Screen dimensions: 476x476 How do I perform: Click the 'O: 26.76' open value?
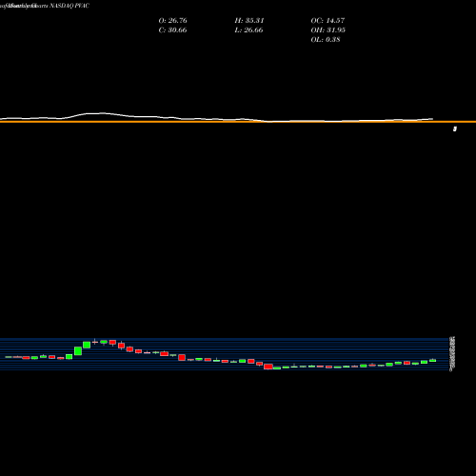172,21
